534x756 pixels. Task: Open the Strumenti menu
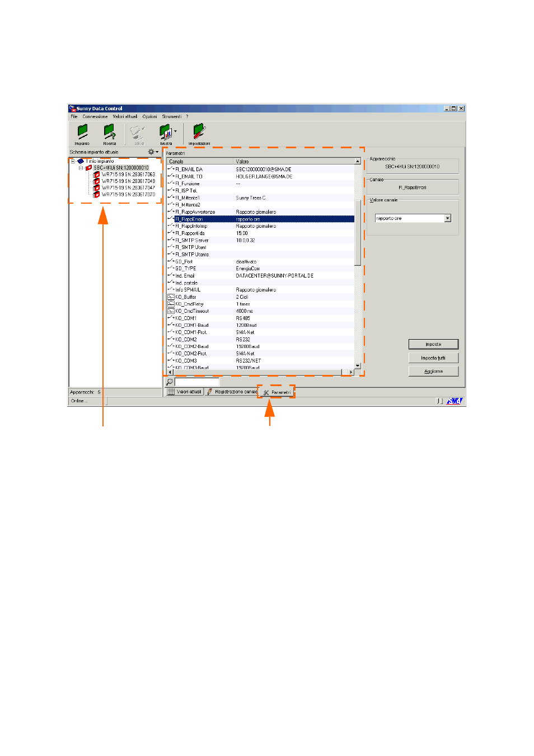click(x=172, y=116)
